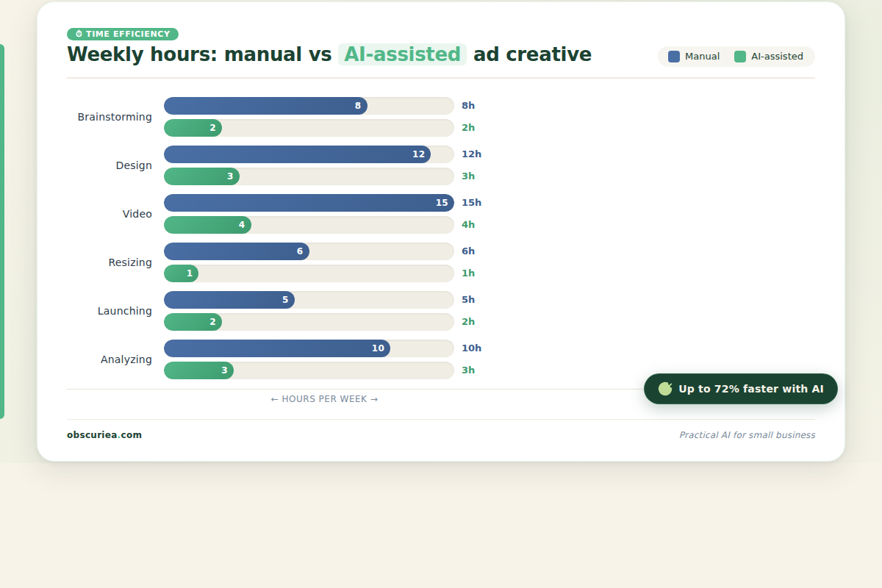Click the highlighted AI-assisted word in title

[402, 54]
